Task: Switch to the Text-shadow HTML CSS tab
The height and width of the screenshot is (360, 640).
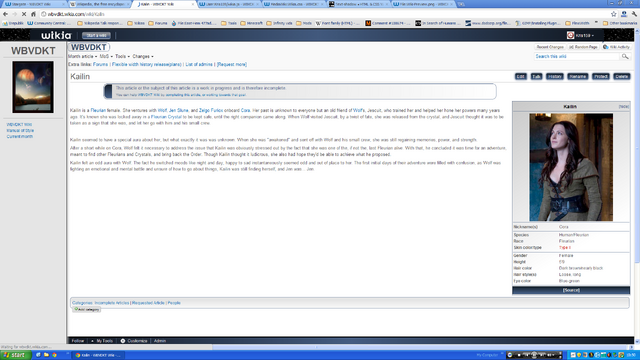Action: [358, 4]
